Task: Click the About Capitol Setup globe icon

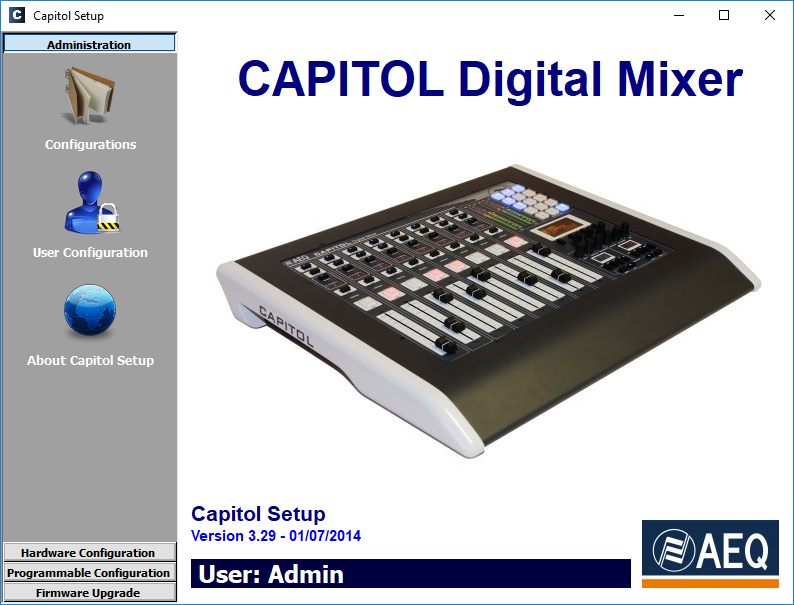Action: click(x=90, y=310)
